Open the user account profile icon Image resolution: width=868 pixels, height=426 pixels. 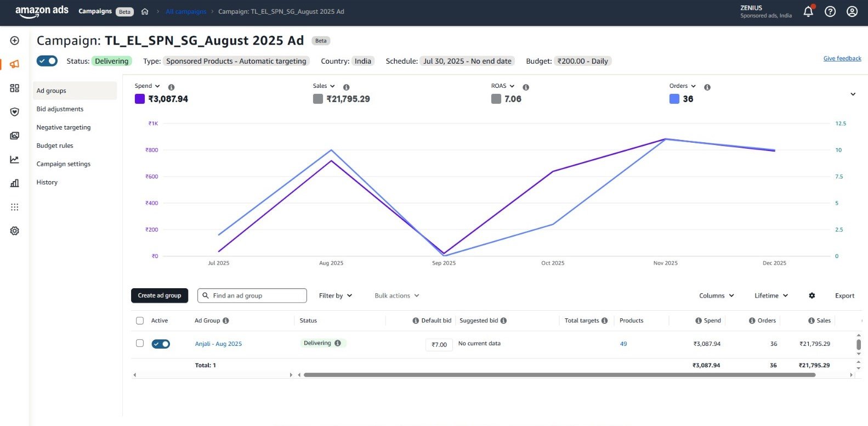click(x=852, y=12)
